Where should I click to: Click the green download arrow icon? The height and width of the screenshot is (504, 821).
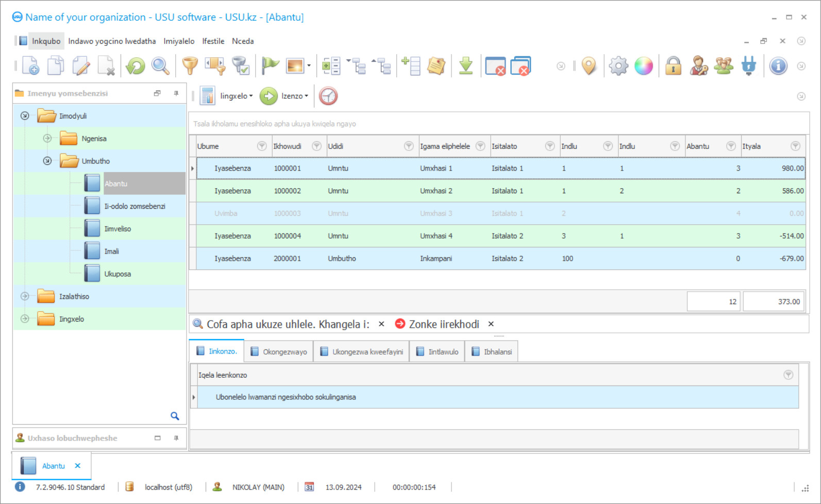coord(465,66)
